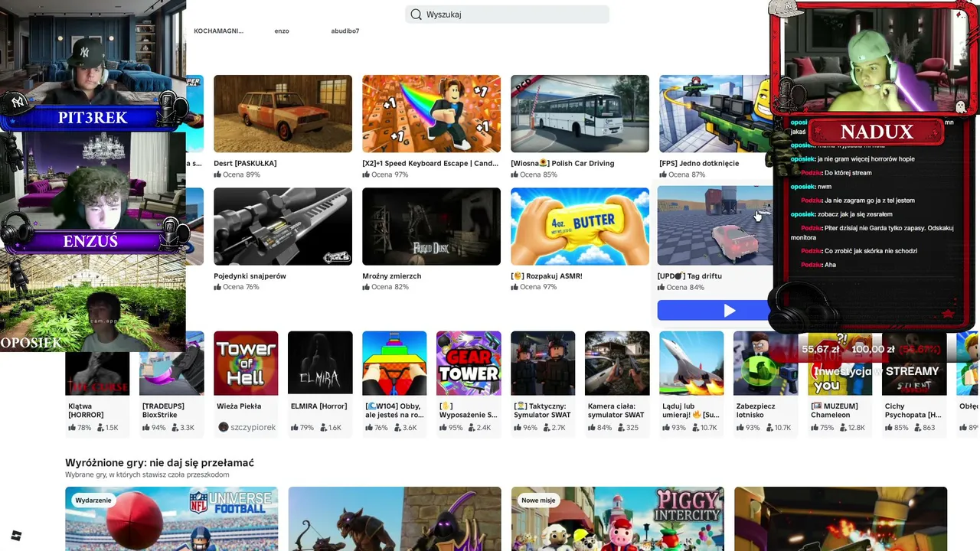980x551 pixels.
Task: Click the subtitle about stawisz czoła przeszkodom
Action: 147,475
